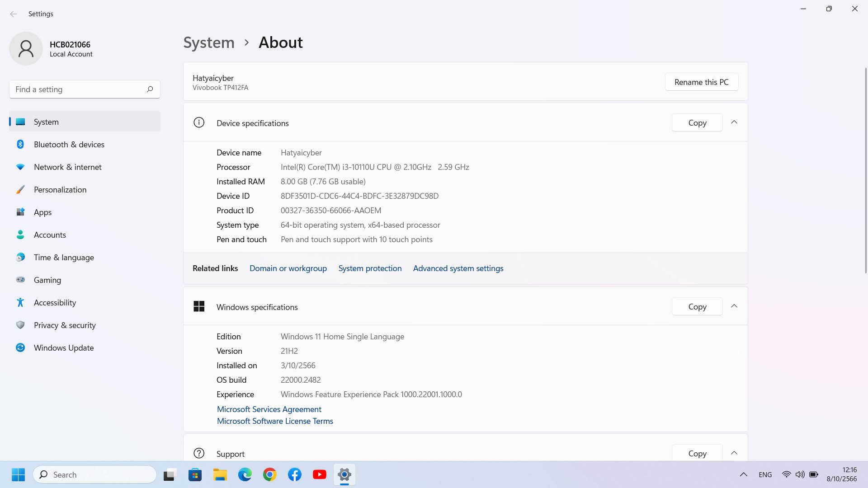The width and height of the screenshot is (868, 488).
Task: Launch Microsoft Store from taskbar
Action: pos(195,474)
